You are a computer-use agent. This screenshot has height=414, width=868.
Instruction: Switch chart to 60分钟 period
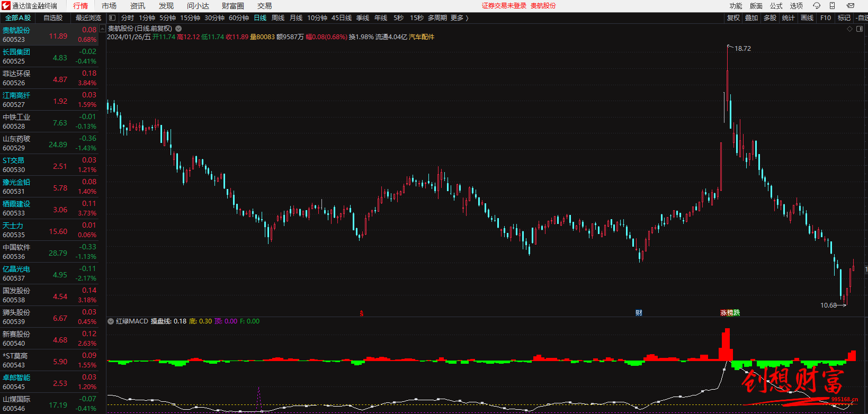(x=239, y=18)
